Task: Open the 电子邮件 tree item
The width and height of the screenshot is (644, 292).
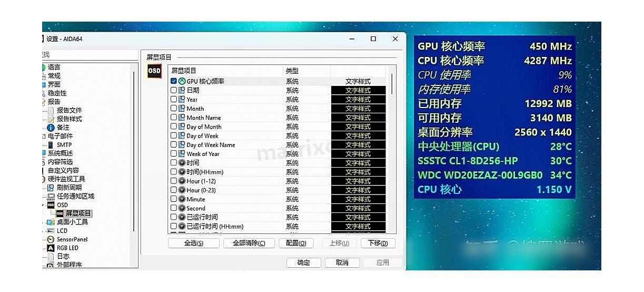Action: (x=61, y=136)
